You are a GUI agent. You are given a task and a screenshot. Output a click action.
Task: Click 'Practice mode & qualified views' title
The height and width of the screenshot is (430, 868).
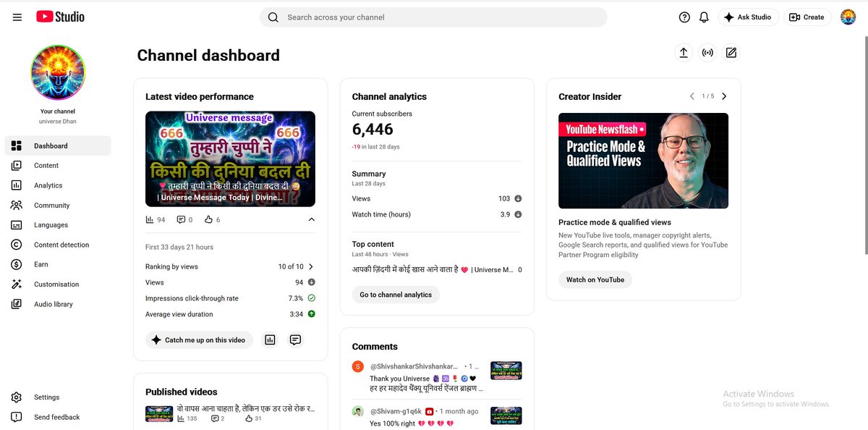[615, 222]
